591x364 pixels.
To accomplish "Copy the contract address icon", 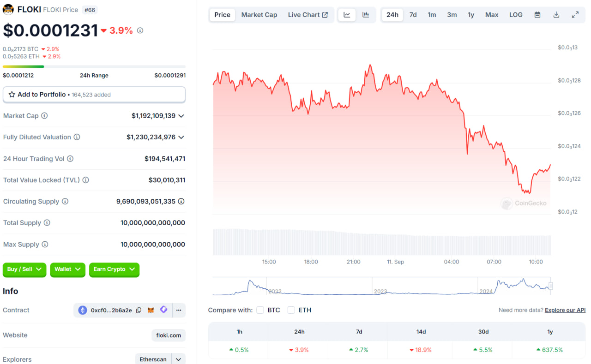I will point(139,310).
